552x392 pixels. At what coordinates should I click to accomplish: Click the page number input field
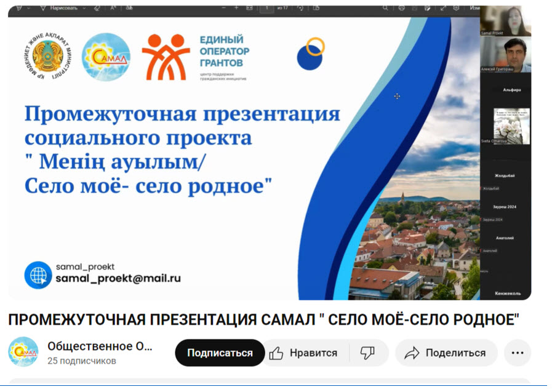pyautogui.click(x=266, y=8)
